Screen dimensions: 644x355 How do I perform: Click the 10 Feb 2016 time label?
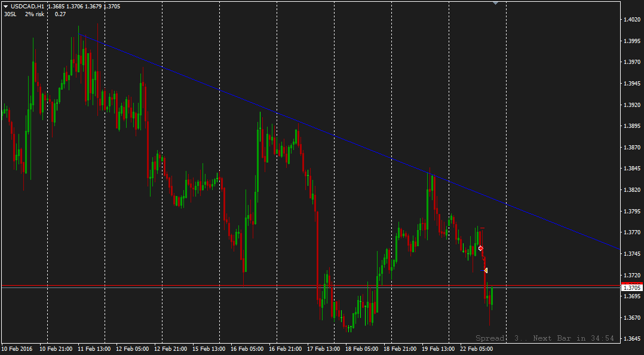17,349
